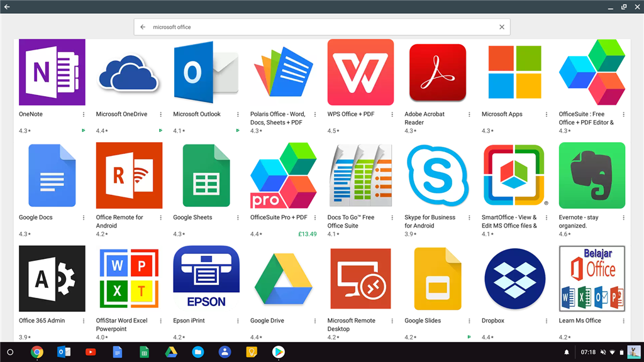Viewport: 644px width, 362px height.
Task: Open three-dot menu for Dropbox
Action: [547, 321]
